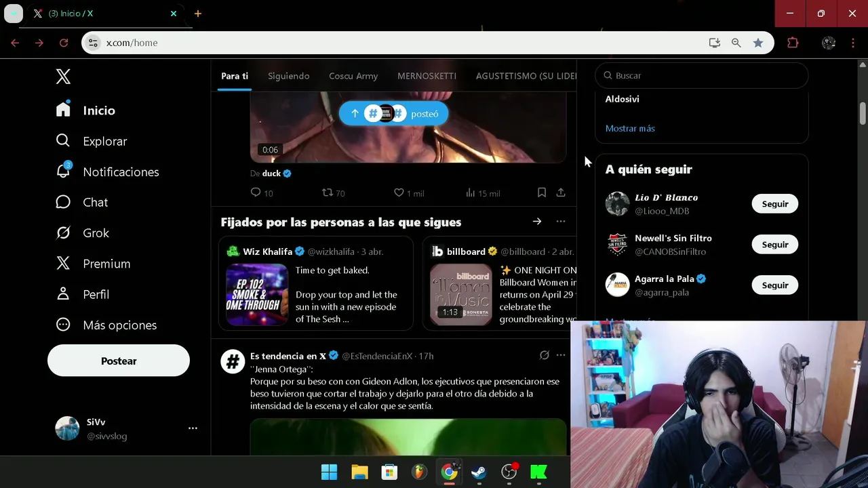This screenshot has width=868, height=488.
Task: Open Es tendencia en X avatar
Action: 233,361
